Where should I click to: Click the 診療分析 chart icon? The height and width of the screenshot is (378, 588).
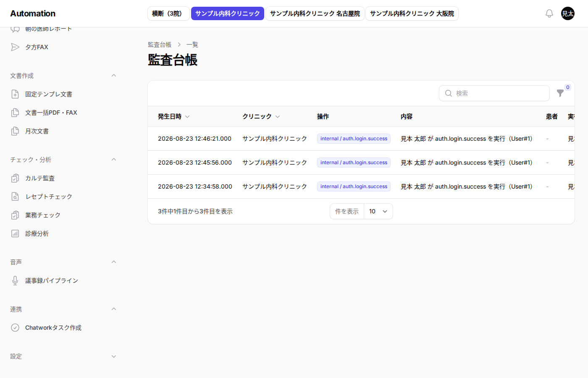click(15, 234)
